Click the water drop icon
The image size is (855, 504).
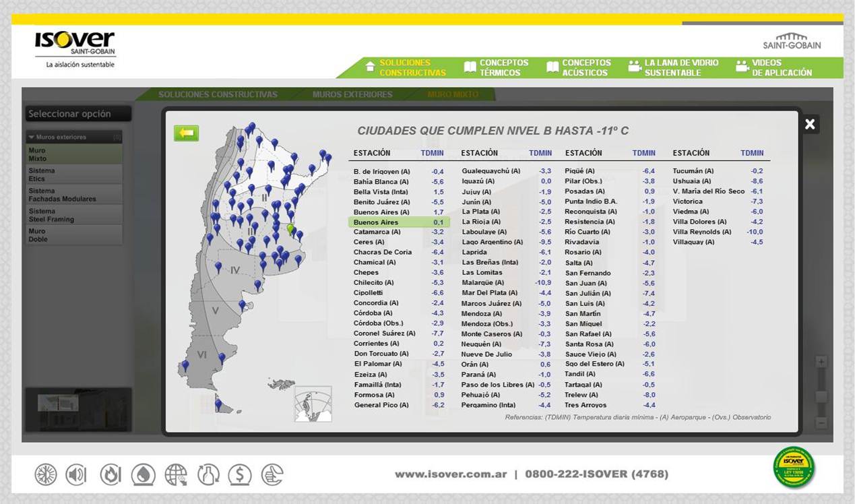[143, 475]
